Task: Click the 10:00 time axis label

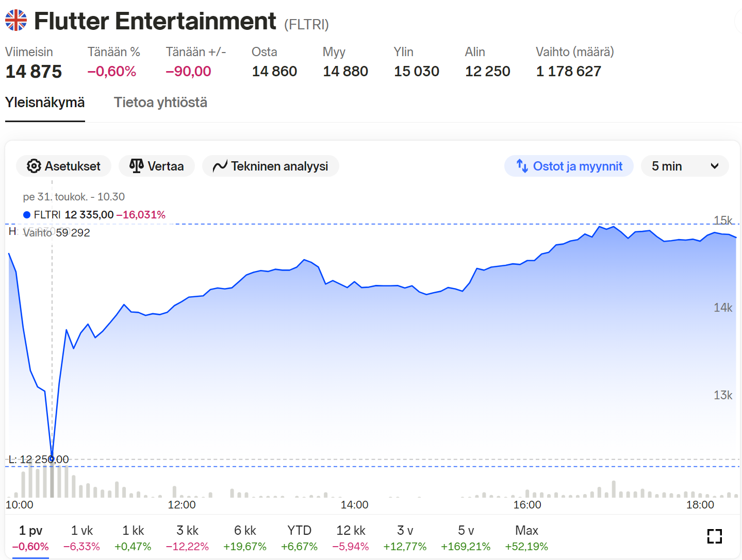Action: [19, 505]
